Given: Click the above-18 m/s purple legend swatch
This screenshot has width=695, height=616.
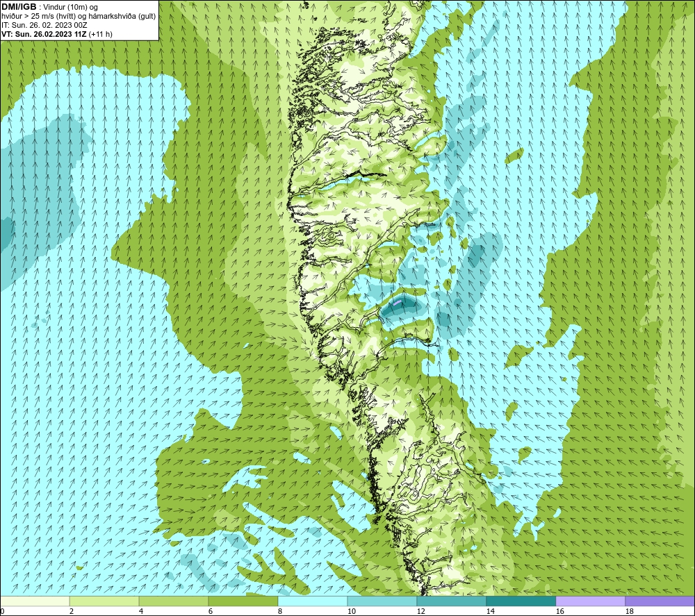Looking at the screenshot, I should (660, 601).
